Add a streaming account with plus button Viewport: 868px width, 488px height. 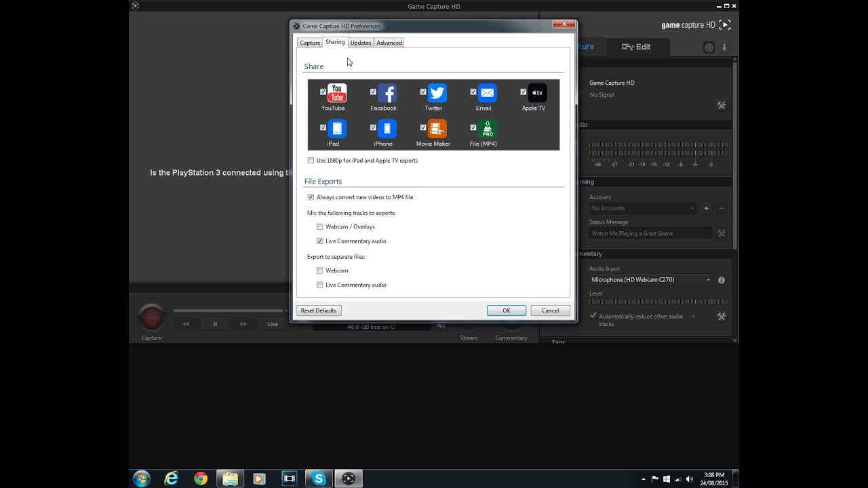706,208
